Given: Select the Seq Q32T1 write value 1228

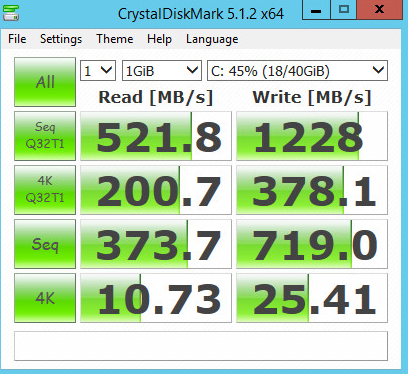Looking at the screenshot, I should point(312,136).
